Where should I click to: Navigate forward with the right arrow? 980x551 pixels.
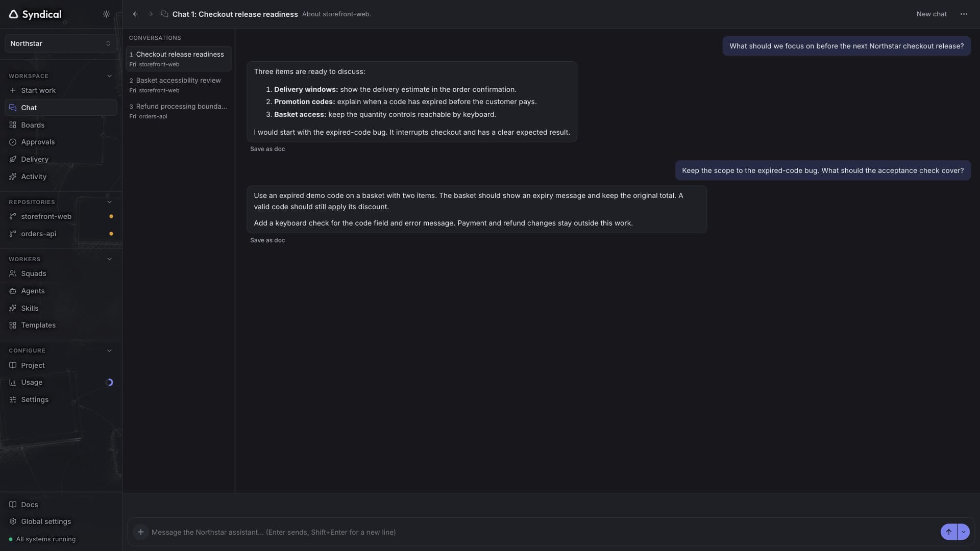(150, 14)
